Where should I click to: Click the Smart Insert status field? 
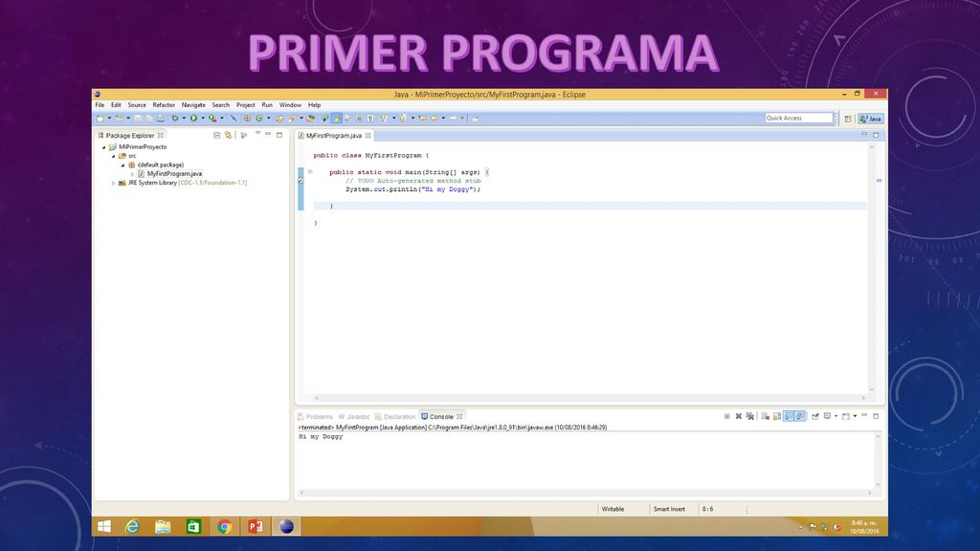click(x=669, y=509)
